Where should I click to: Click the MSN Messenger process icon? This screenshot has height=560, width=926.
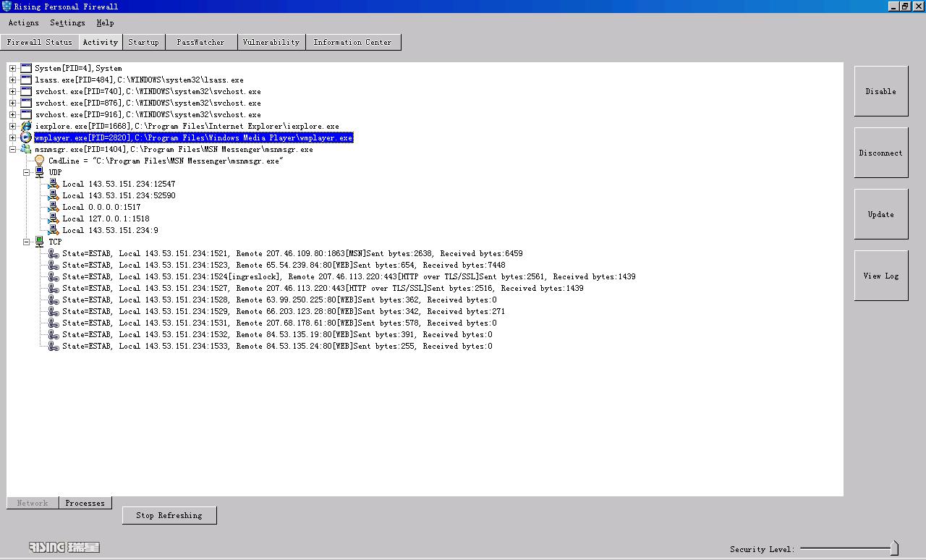pos(26,149)
